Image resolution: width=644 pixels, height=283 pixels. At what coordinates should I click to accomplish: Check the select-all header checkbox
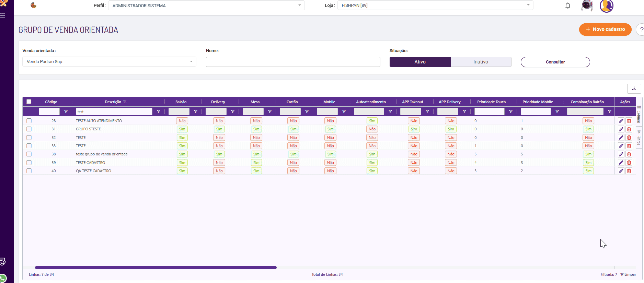29,102
